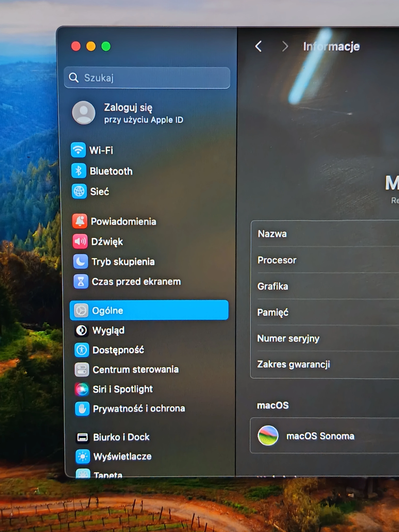The height and width of the screenshot is (532, 399).
Task: Open Sieć network globe icon
Action: pyautogui.click(x=79, y=191)
